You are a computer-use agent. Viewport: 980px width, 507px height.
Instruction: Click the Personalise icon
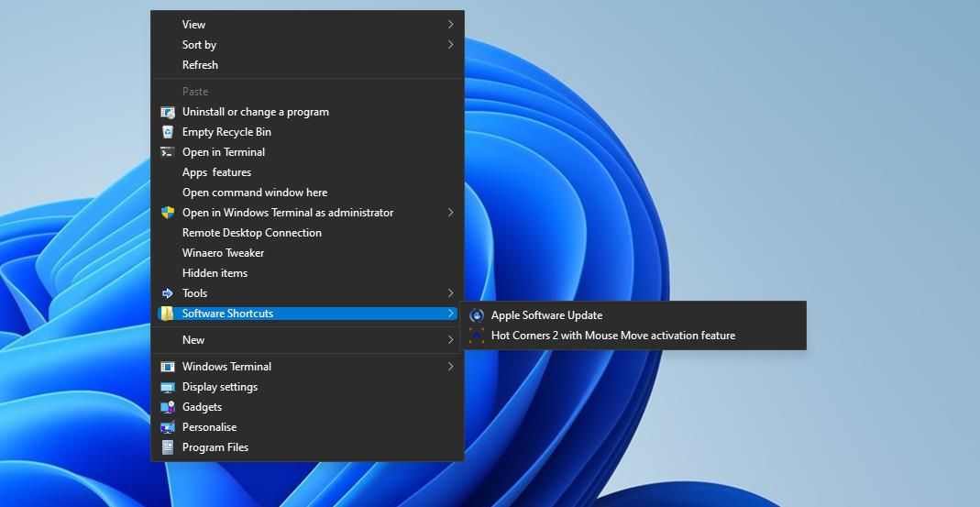(x=167, y=427)
